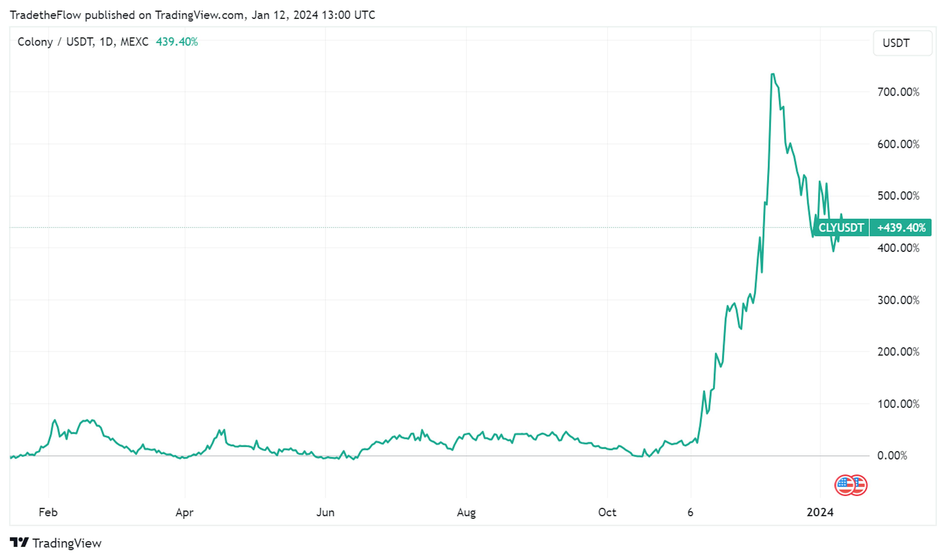Click the Jun date label
The image size is (946, 560).
click(325, 512)
